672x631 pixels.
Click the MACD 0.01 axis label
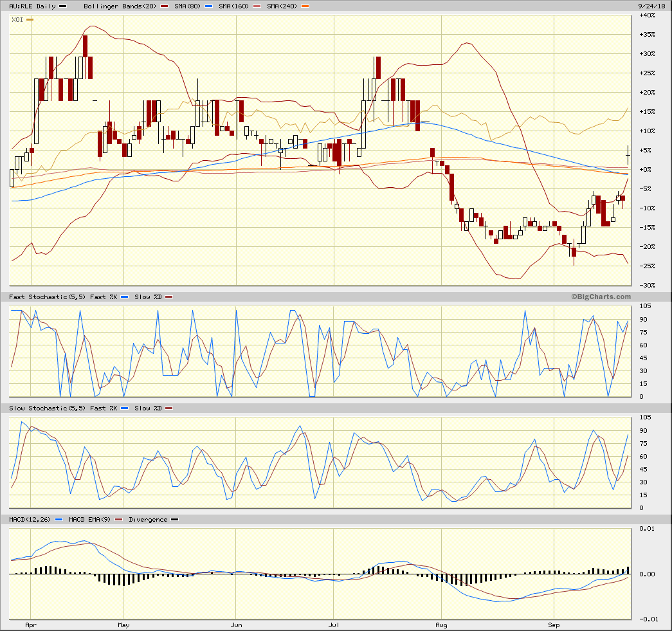(647, 529)
